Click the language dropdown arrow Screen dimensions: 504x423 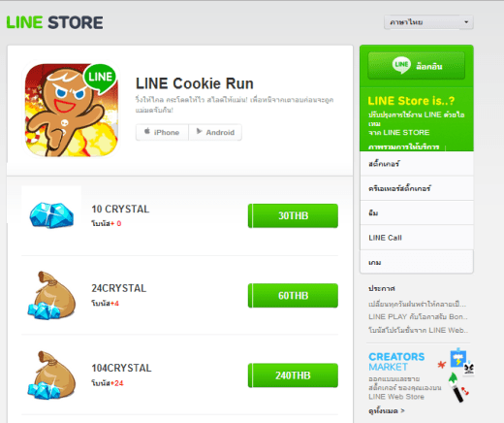tap(466, 22)
